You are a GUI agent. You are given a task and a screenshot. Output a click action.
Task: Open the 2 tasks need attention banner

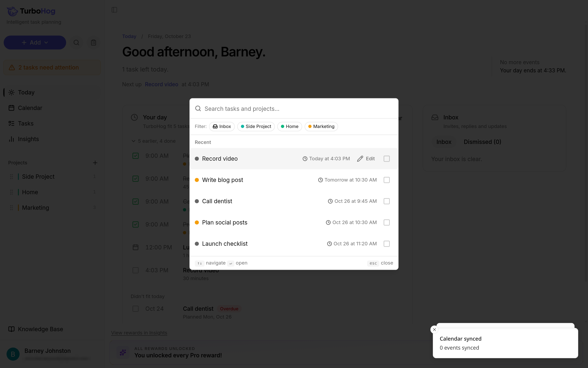52,67
